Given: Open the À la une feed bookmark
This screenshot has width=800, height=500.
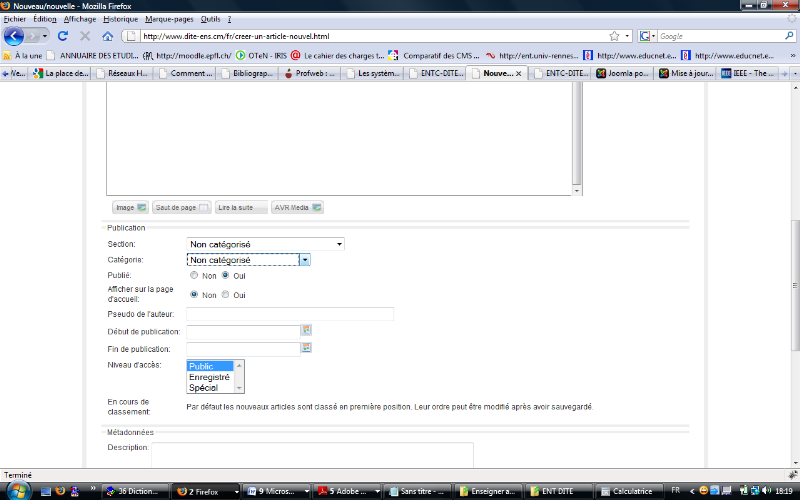Looking at the screenshot, I should coord(22,56).
